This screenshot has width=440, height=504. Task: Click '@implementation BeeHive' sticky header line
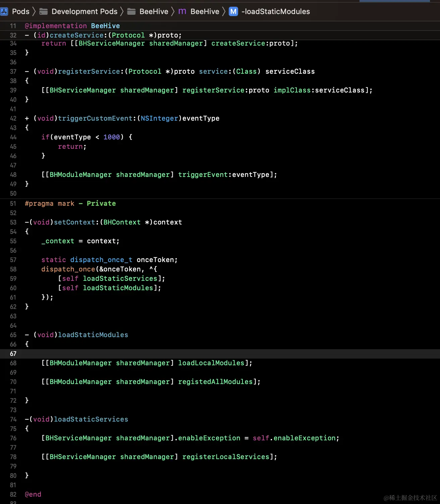click(72, 26)
